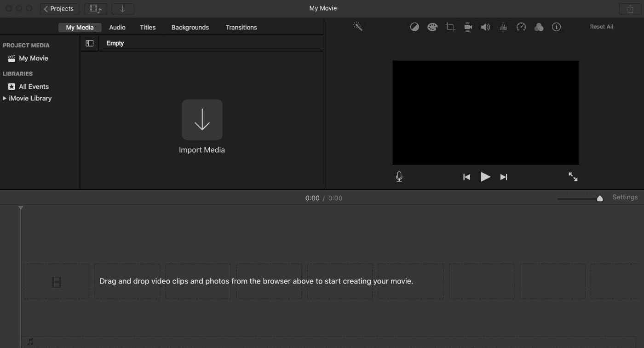Open the volume adjustment controls
Screen dimensions: 644x348
pyautogui.click(x=485, y=27)
